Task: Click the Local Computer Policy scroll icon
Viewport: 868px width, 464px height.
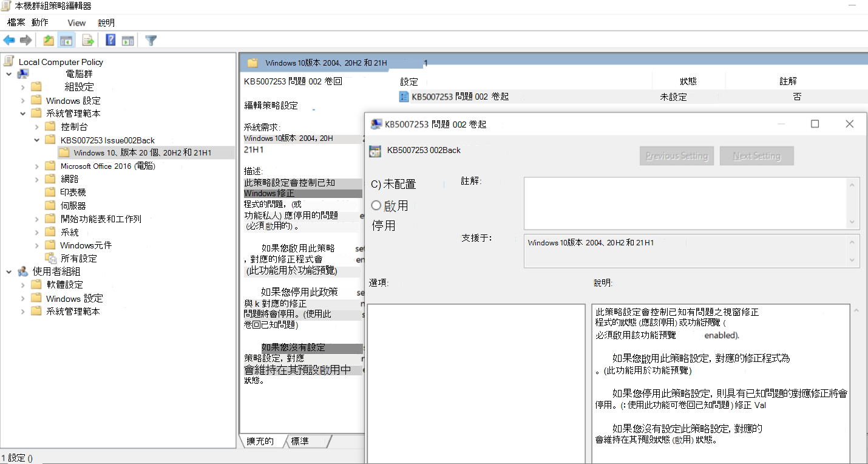Action: click(x=9, y=61)
